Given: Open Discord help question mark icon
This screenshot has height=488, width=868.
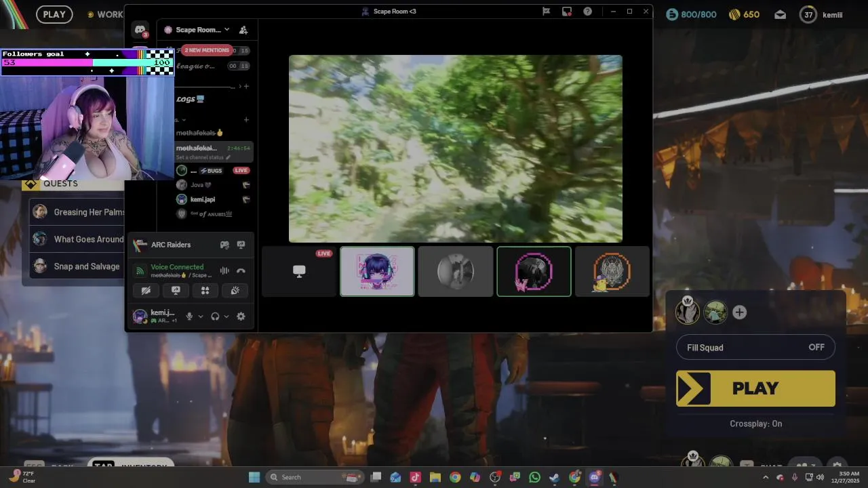Looking at the screenshot, I should (588, 11).
